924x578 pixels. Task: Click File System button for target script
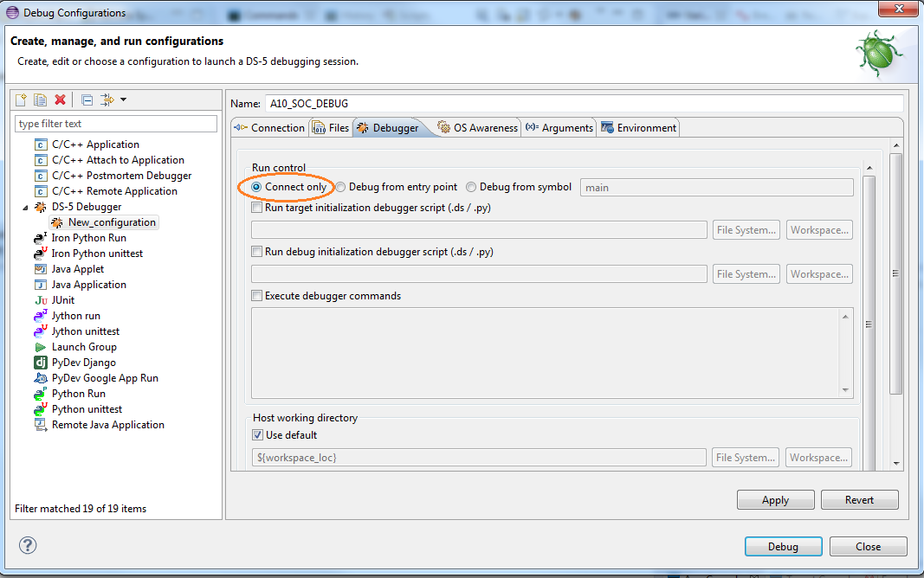(746, 230)
